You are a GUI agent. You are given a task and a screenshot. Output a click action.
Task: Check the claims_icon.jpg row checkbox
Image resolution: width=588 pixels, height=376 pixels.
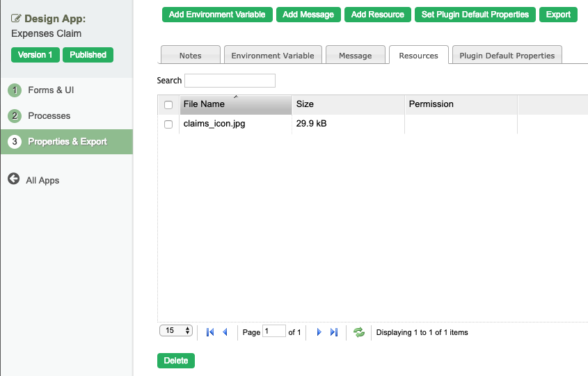pos(168,124)
